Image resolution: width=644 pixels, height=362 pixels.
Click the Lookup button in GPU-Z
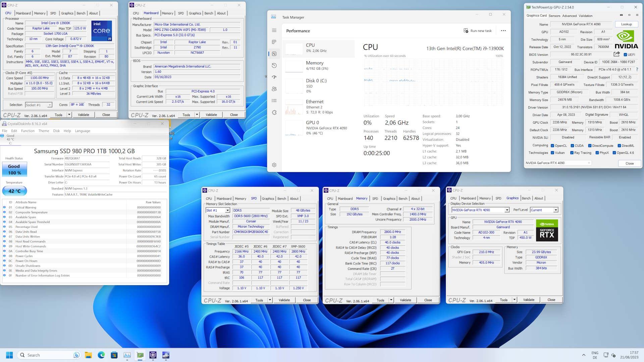[x=627, y=24]
